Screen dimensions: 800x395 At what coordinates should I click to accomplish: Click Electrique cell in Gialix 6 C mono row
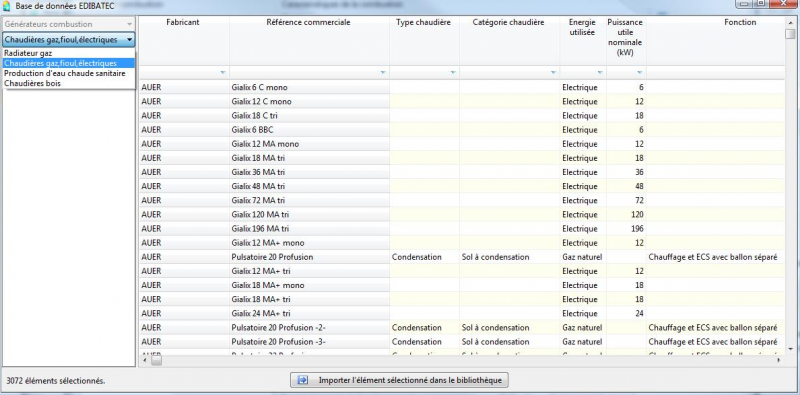[583, 87]
